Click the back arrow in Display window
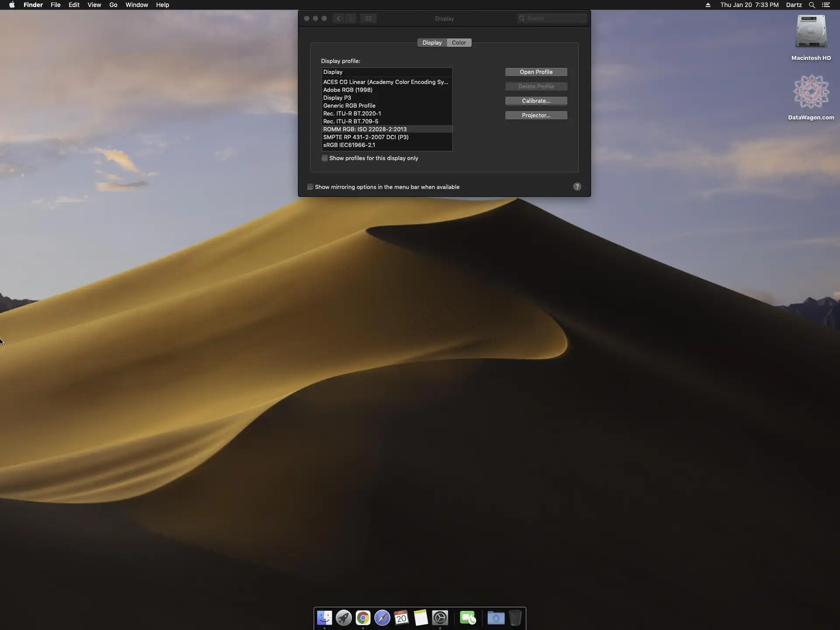The height and width of the screenshot is (630, 840). (338, 18)
